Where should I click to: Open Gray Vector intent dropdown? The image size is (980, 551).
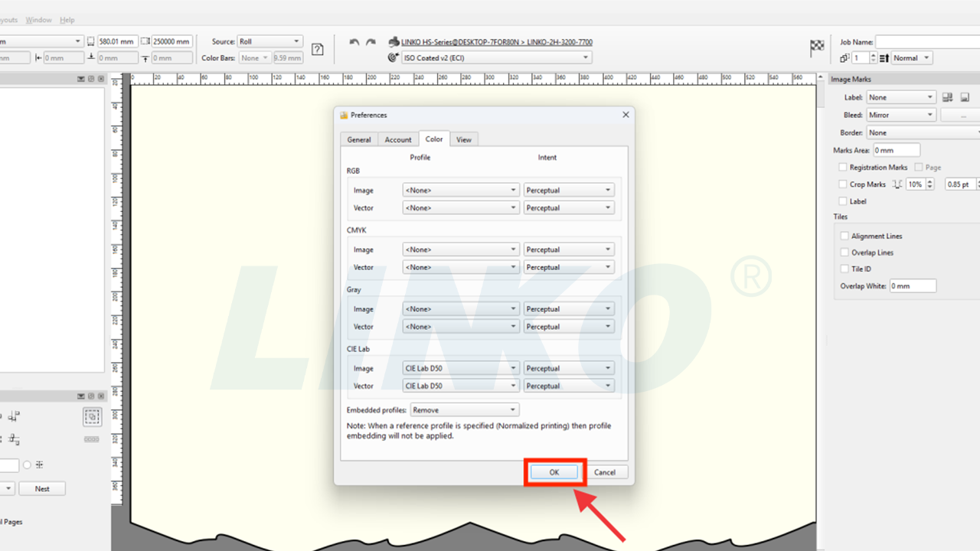(x=569, y=327)
